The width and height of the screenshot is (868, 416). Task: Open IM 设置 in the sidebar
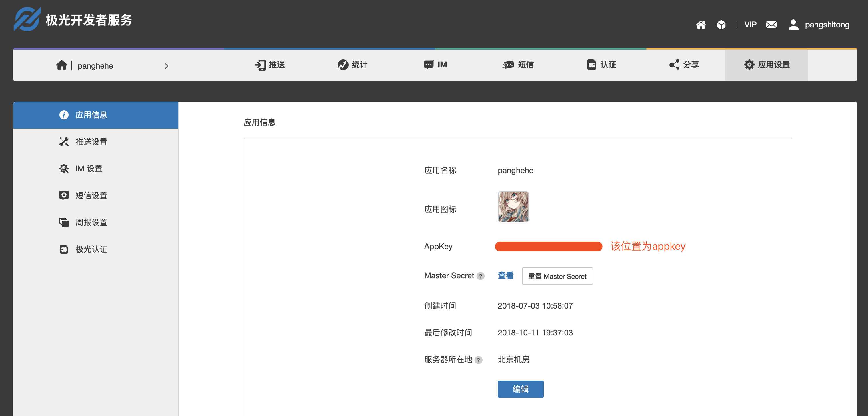(x=89, y=169)
